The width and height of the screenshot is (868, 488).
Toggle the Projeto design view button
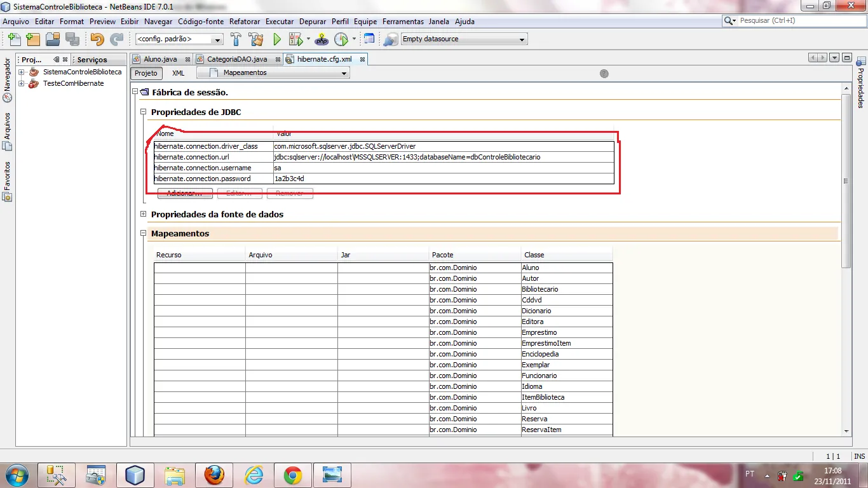tap(146, 73)
